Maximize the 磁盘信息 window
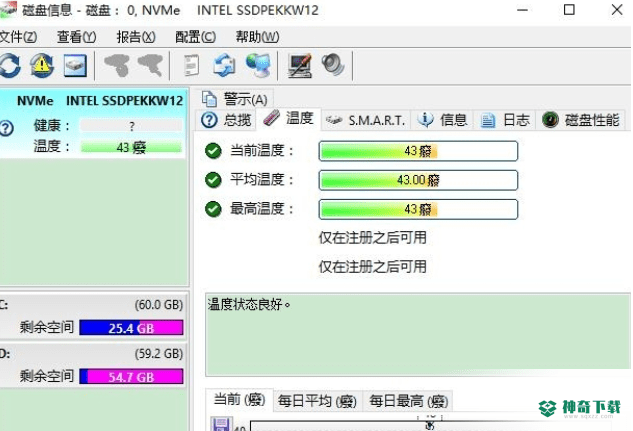Image resolution: width=633 pixels, height=431 pixels. coord(569,10)
